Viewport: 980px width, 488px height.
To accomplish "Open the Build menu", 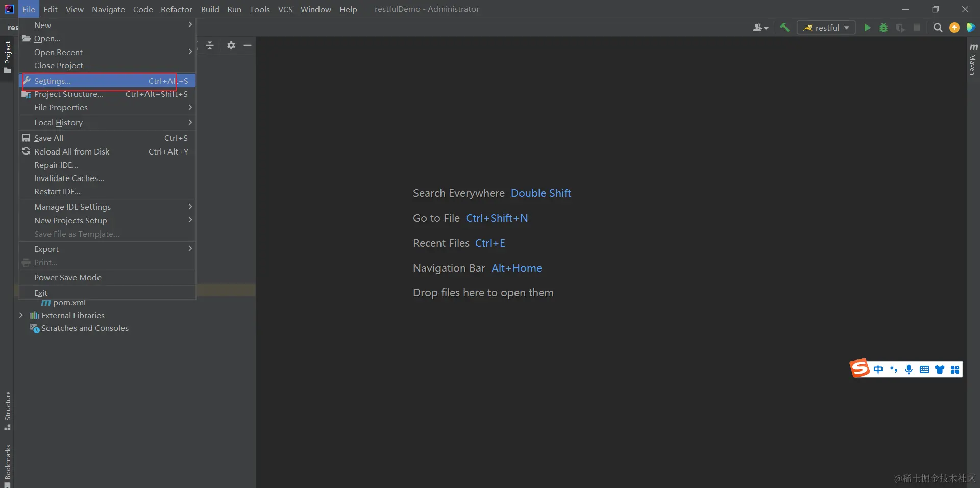I will click(210, 9).
